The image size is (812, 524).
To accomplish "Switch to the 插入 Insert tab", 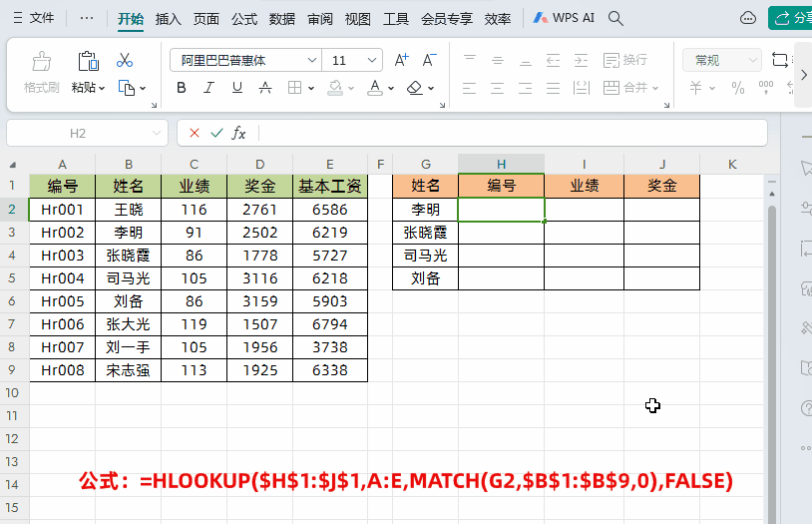I will (x=169, y=19).
